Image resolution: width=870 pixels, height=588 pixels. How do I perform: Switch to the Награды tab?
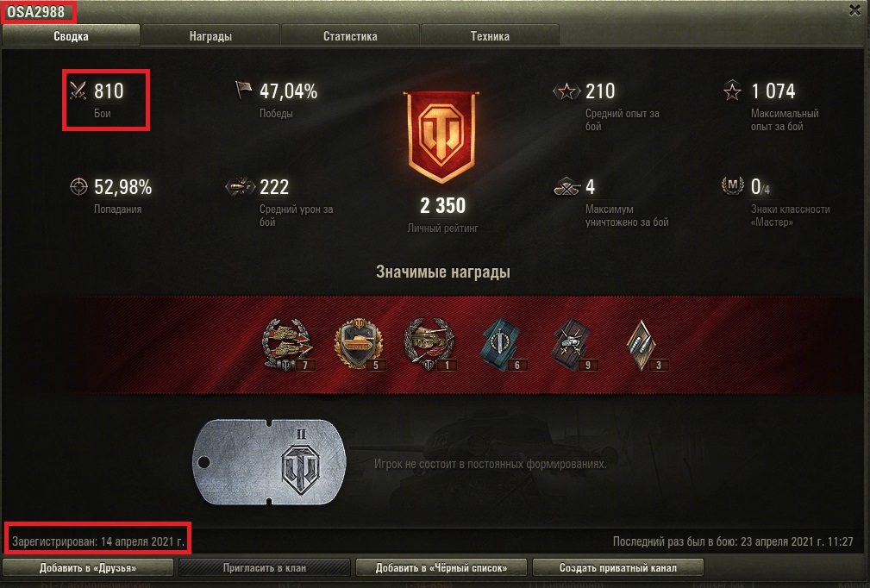click(x=211, y=36)
